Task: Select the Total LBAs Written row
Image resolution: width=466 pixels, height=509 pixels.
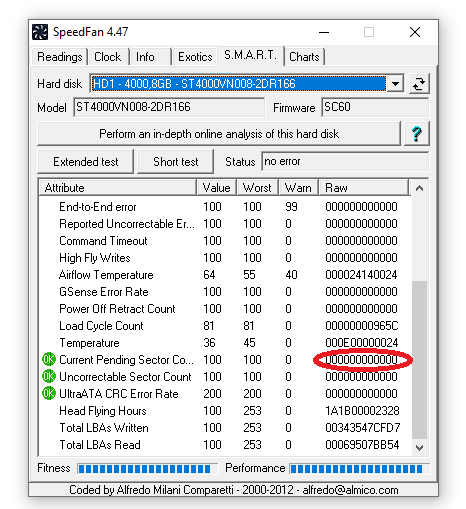Action: (x=225, y=428)
